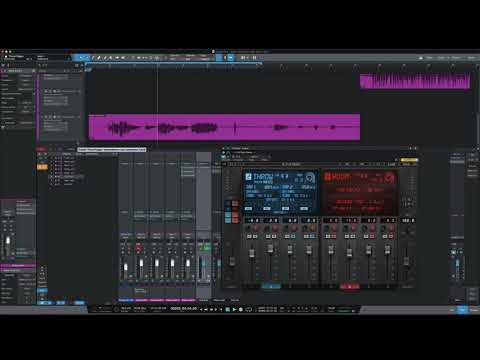The height and width of the screenshot is (360, 480).
Task: Select the purple audio clip at top right
Action: (x=415, y=82)
